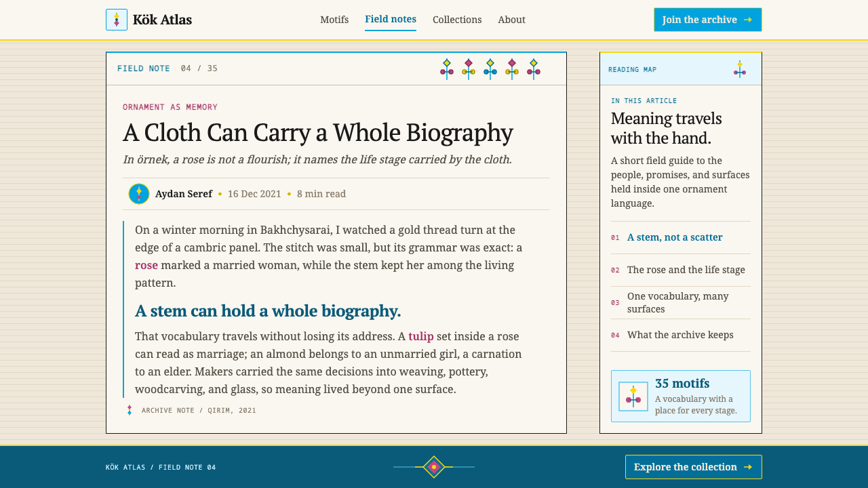
Task: Click the heading 'A stem can hold a whole biography.'
Action: pos(268,310)
